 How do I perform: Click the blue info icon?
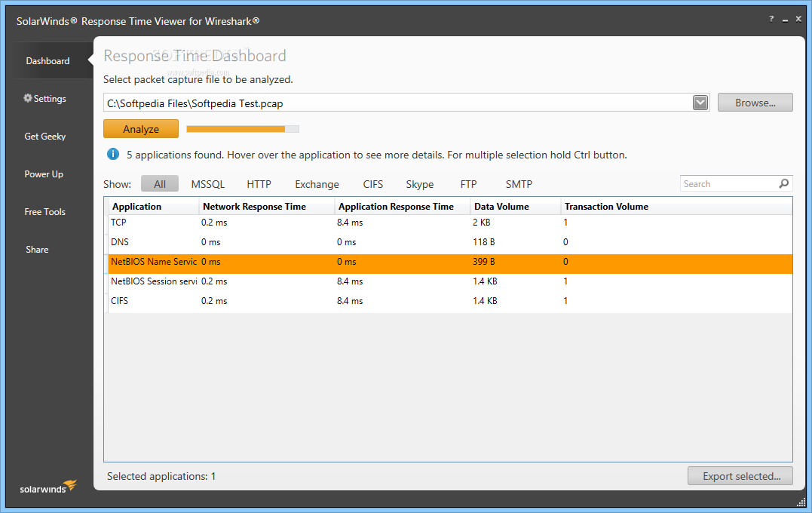click(x=113, y=154)
